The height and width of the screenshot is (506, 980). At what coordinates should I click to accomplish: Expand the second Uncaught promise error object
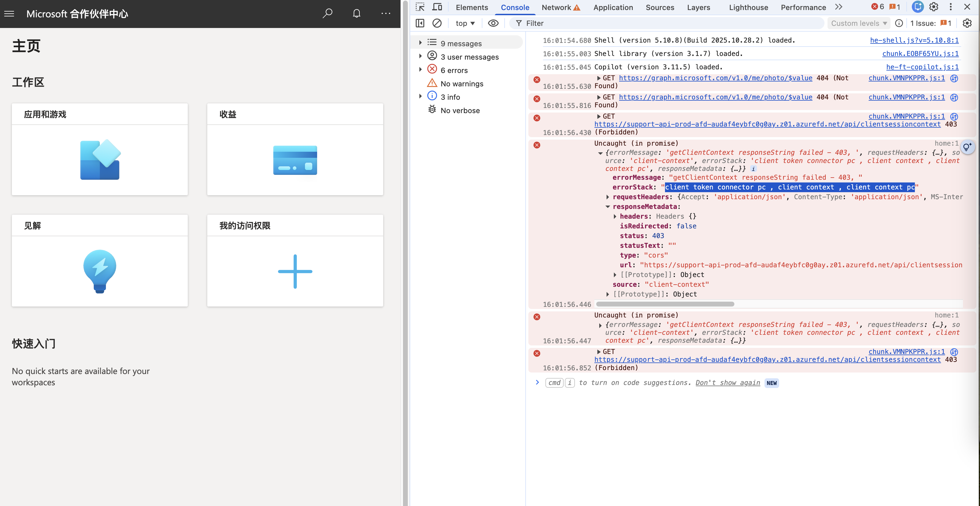(600, 325)
